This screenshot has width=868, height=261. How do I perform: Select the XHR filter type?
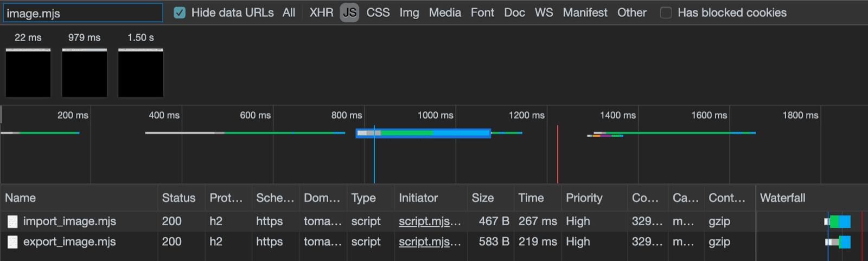pyautogui.click(x=321, y=12)
